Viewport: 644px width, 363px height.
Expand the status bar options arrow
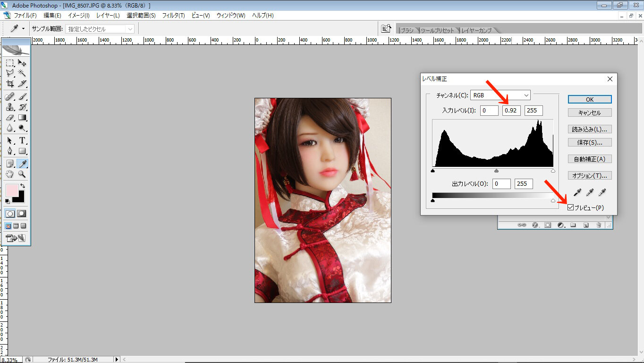116,359
